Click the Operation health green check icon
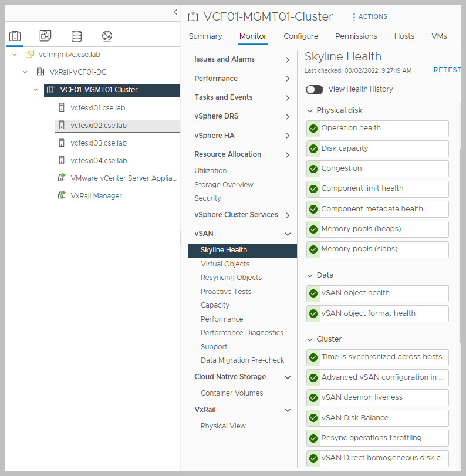 313,129
